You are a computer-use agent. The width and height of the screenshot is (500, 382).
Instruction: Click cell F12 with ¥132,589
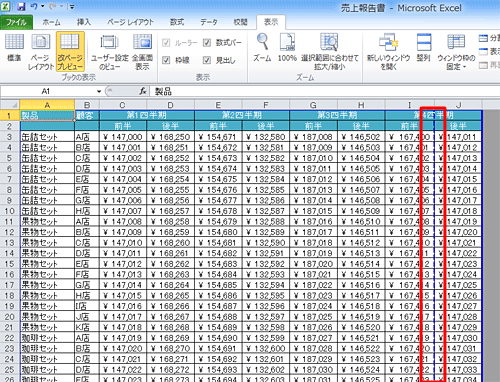click(x=266, y=232)
